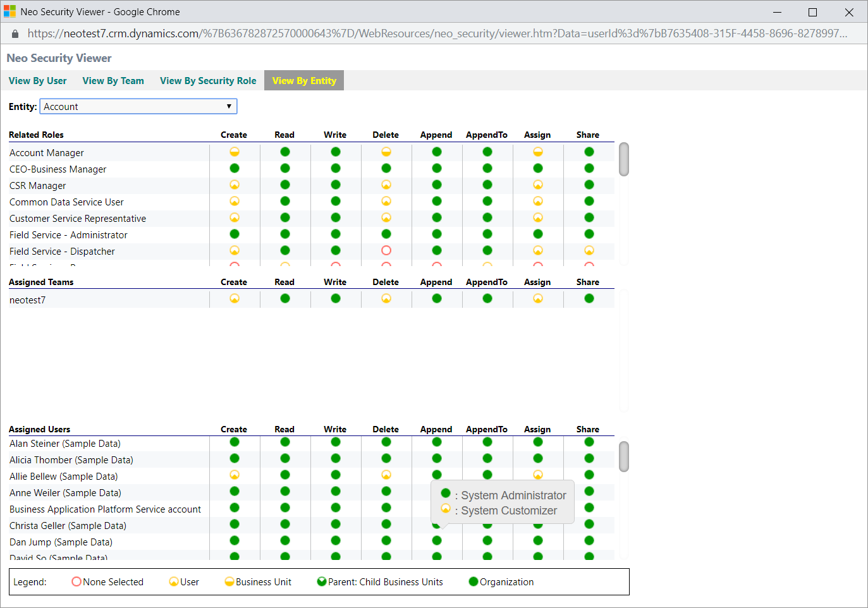The height and width of the screenshot is (608, 868).
Task: Click Field Service - Dispatcher's Delete icon
Action: click(x=386, y=250)
